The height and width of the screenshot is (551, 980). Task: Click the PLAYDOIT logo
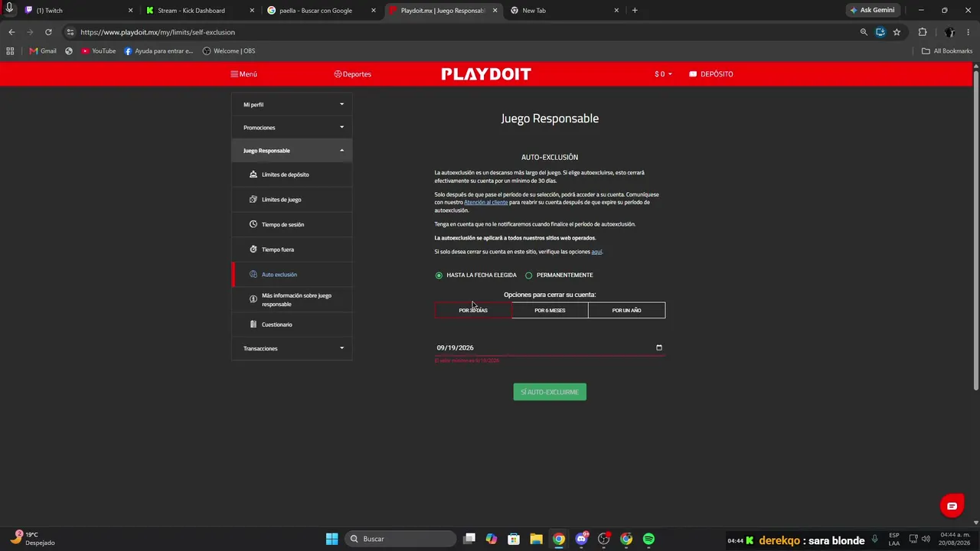coord(486,74)
